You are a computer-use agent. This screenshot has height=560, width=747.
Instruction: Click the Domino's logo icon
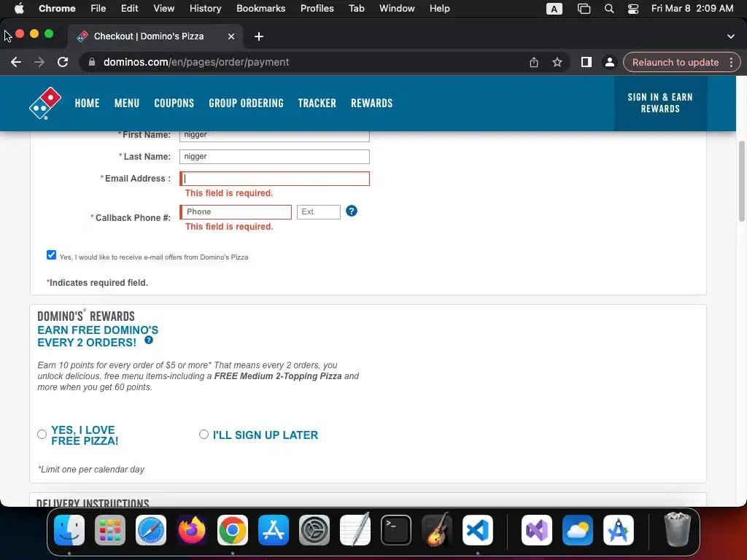pos(45,103)
